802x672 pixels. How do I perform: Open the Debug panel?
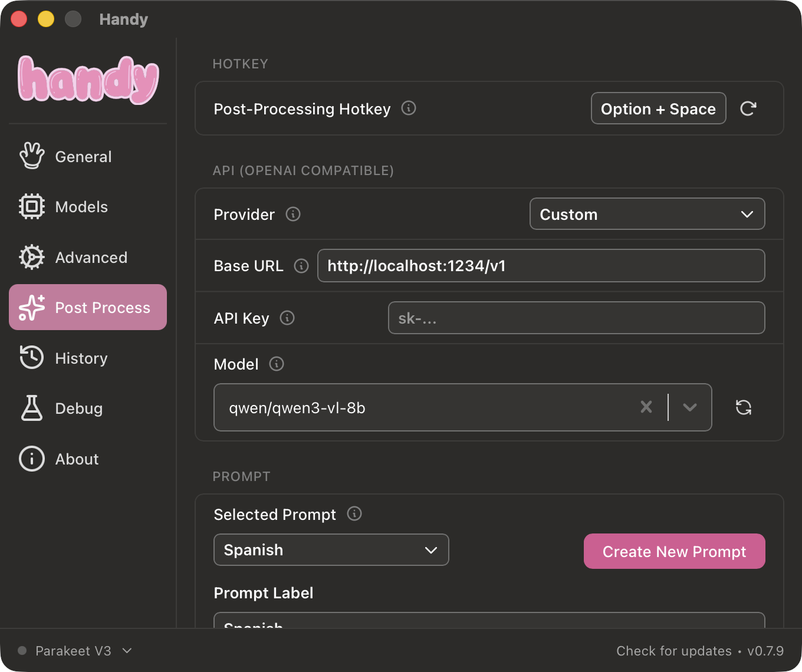78,408
